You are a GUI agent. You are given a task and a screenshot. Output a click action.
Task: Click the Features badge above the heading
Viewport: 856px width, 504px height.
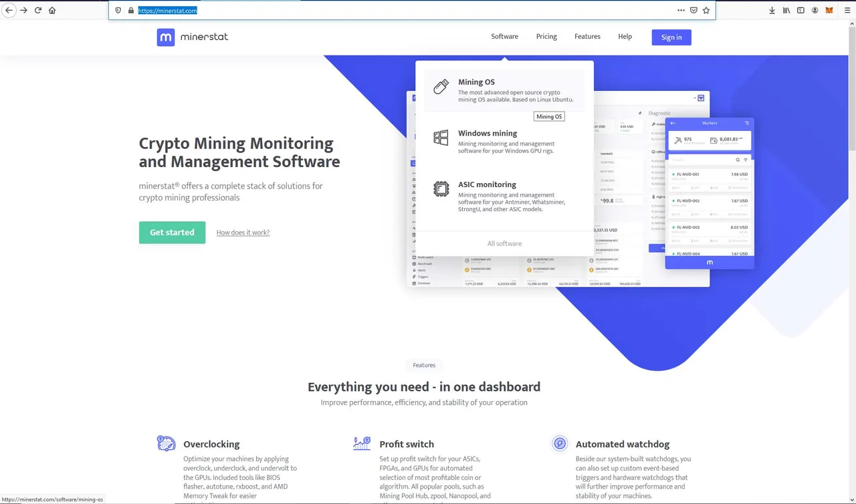point(424,365)
